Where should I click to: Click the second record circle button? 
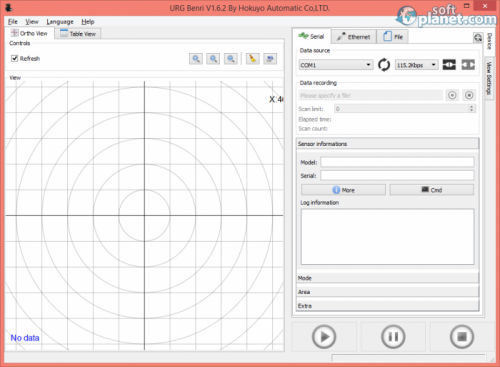pyautogui.click(x=469, y=95)
